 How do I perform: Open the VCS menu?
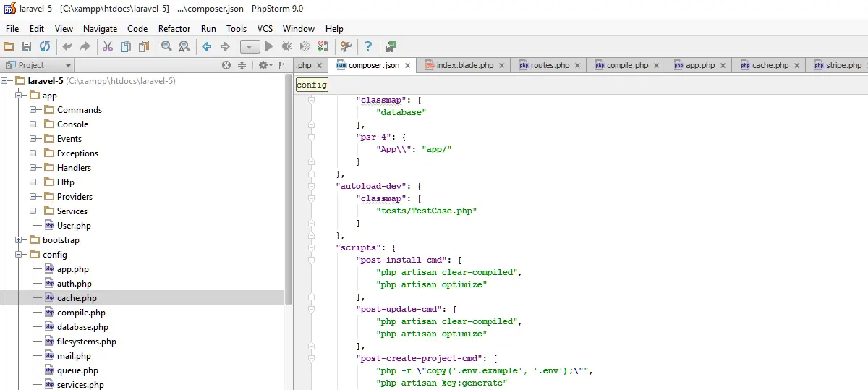click(265, 29)
